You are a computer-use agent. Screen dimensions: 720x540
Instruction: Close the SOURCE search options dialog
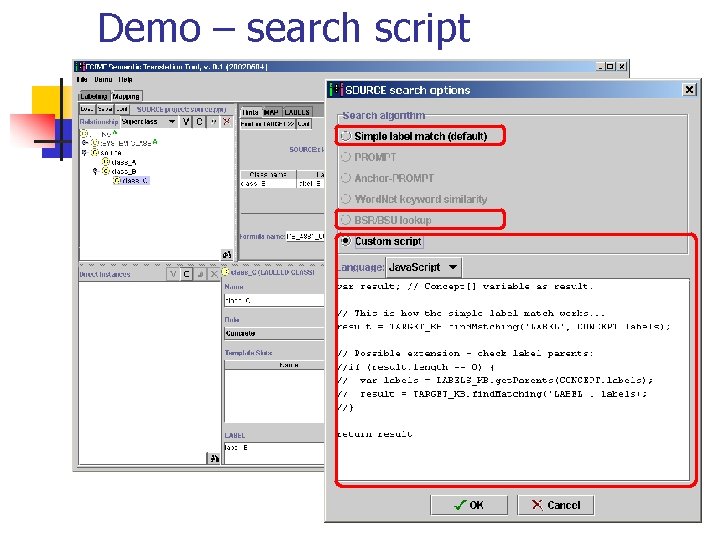pos(689,90)
